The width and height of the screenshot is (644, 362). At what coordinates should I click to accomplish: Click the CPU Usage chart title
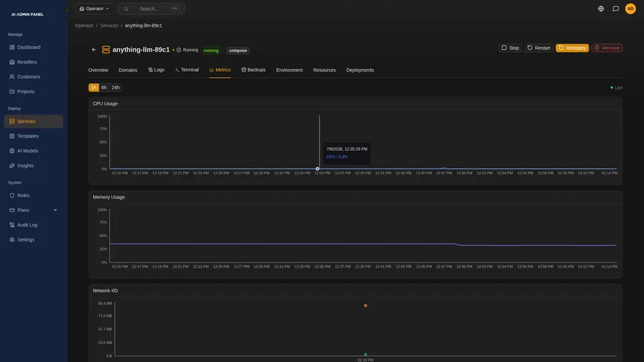105,104
